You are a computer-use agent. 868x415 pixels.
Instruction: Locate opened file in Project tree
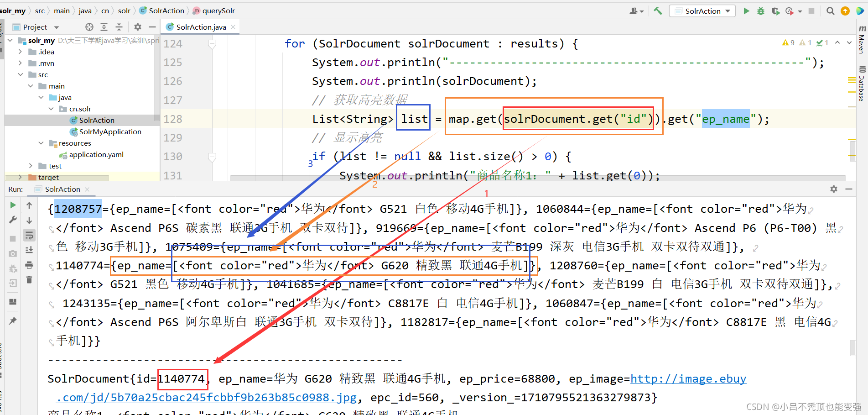[x=89, y=27]
